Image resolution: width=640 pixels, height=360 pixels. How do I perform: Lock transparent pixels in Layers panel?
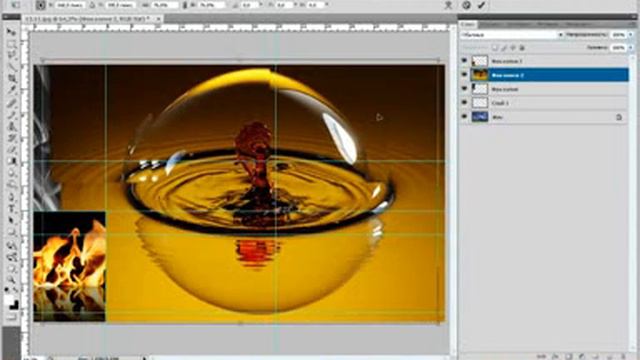point(495,48)
